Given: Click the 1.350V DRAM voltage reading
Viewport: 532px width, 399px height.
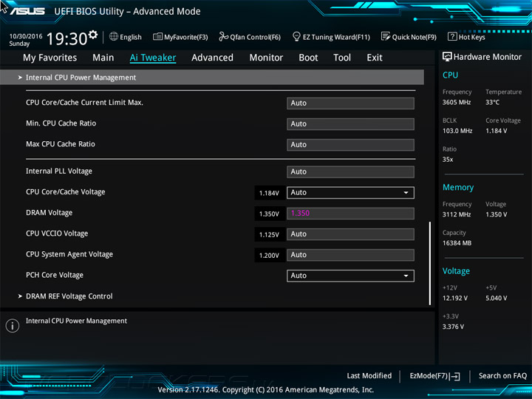Looking at the screenshot, I should [269, 214].
